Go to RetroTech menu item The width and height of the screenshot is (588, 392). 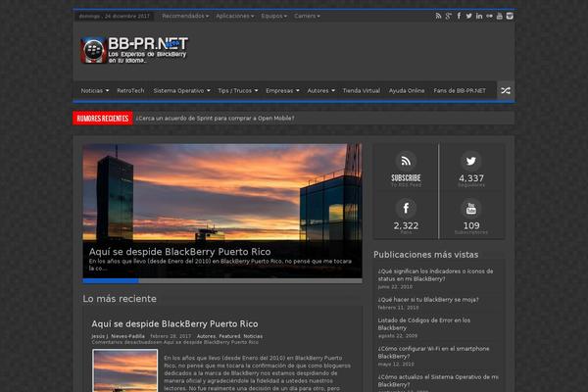pos(130,91)
